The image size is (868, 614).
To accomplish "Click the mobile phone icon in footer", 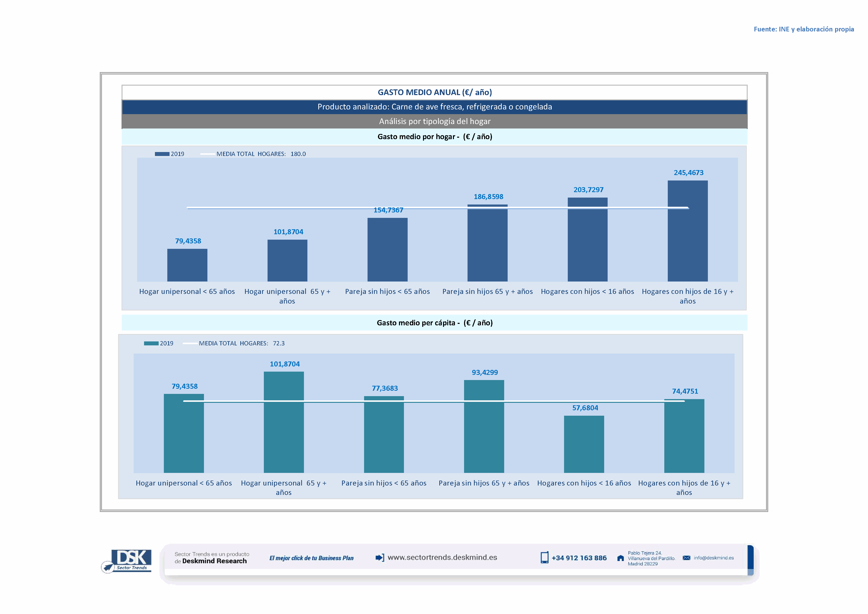I will coord(544,557).
